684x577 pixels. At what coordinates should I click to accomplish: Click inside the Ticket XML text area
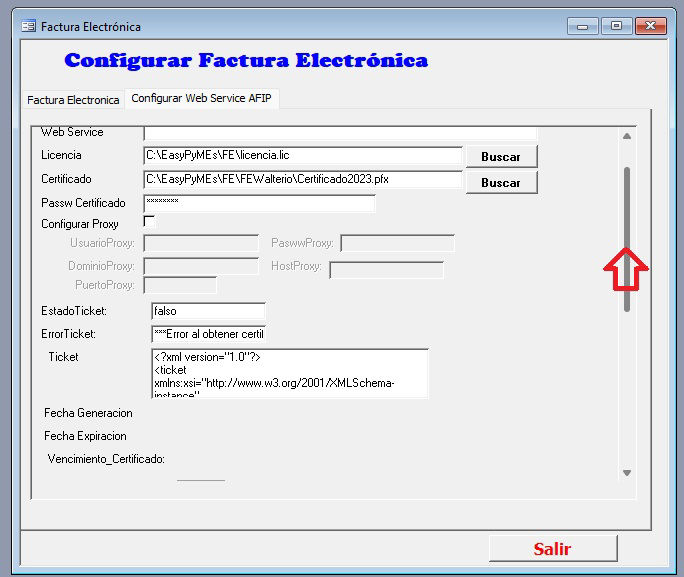tap(288, 373)
